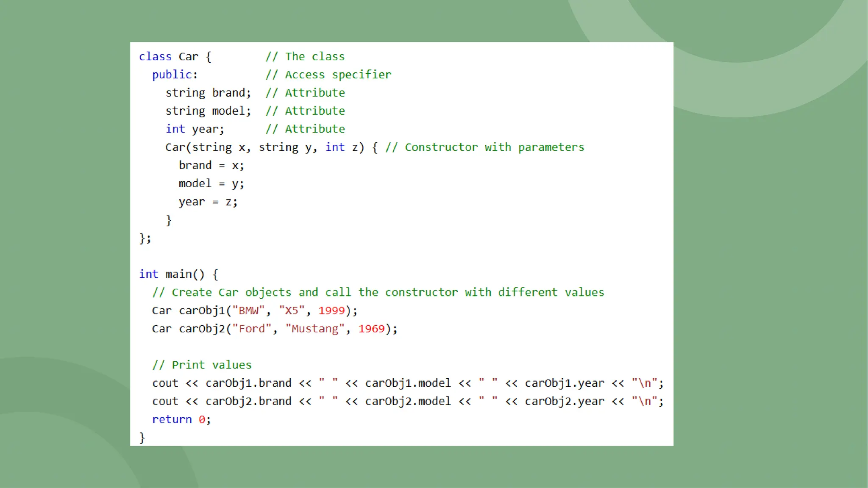Click the '// Print values' comment
The image size is (868, 488).
202,365
